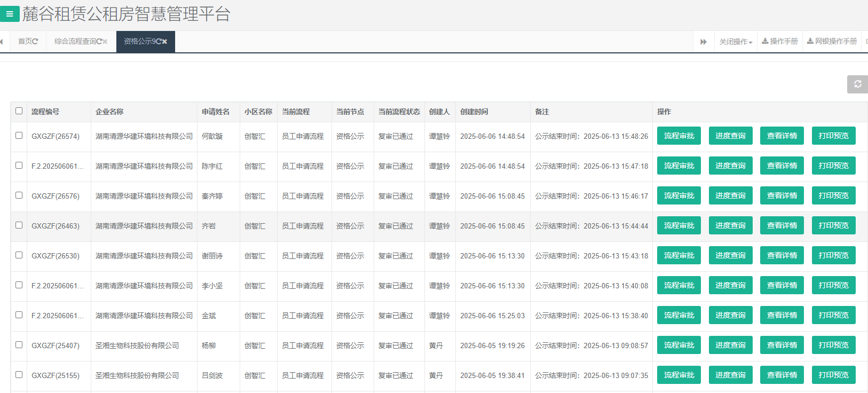Open 查看详情 for applicant 谢丽诗

782,255
